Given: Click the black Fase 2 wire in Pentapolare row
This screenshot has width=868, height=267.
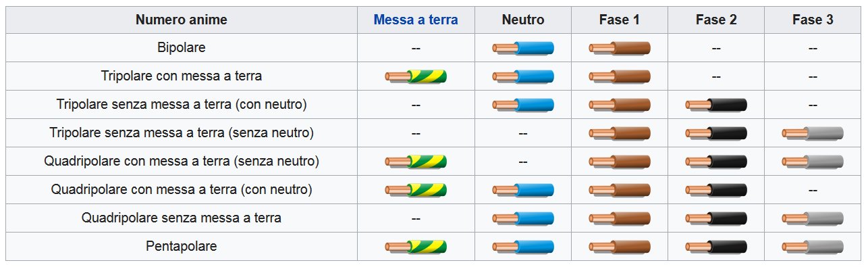Looking at the screenshot, I should click(716, 247).
